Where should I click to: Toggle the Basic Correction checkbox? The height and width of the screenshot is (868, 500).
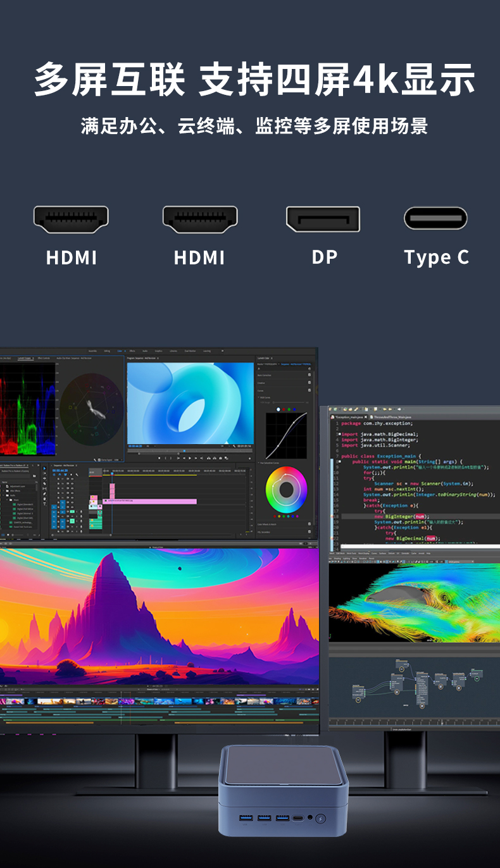(x=309, y=374)
